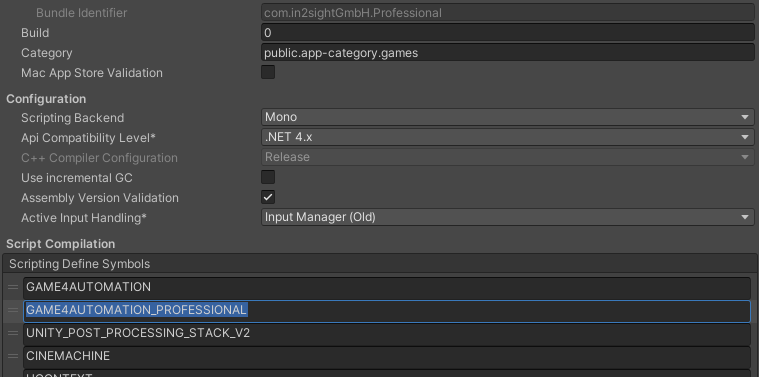Open the Scripting Backend dropdown
759x377 pixels.
click(x=508, y=117)
